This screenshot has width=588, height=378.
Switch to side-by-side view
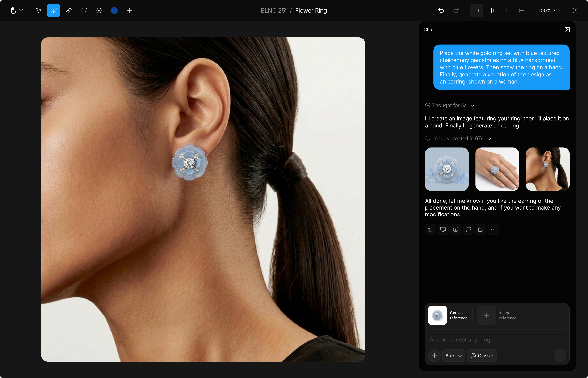pos(507,10)
